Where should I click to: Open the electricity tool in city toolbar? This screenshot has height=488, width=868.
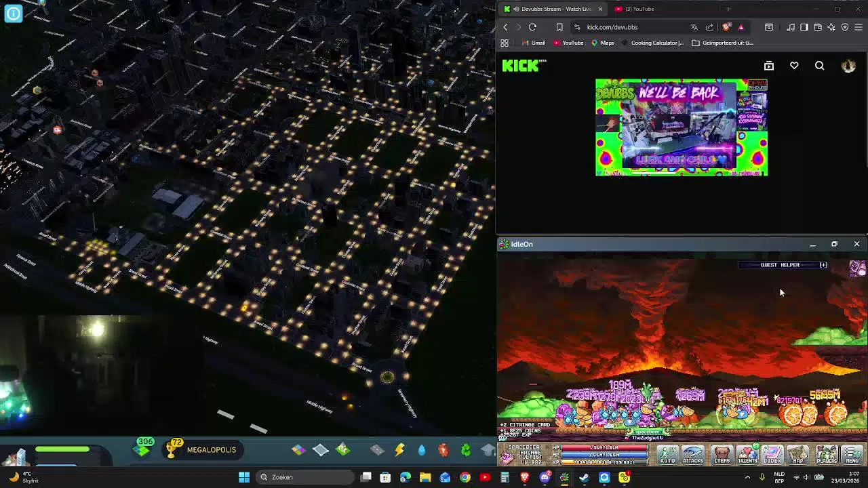click(x=399, y=450)
